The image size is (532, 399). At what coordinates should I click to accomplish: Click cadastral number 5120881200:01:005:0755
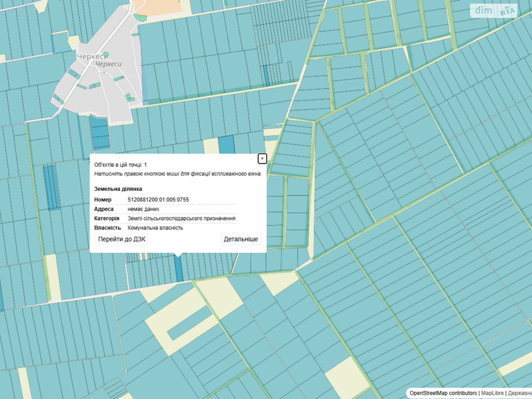click(158, 199)
